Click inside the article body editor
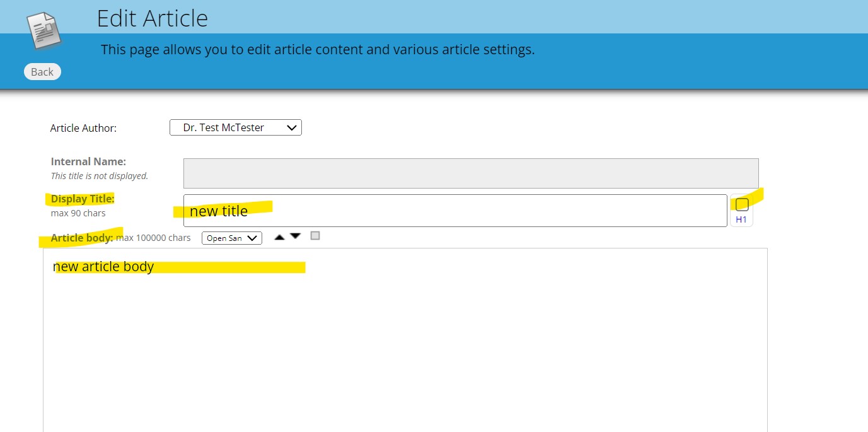Viewport: 868px width, 432px height. 405,340
